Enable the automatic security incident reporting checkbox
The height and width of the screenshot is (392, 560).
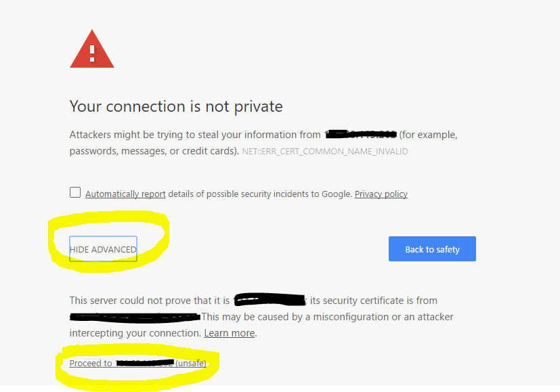pyautogui.click(x=75, y=192)
